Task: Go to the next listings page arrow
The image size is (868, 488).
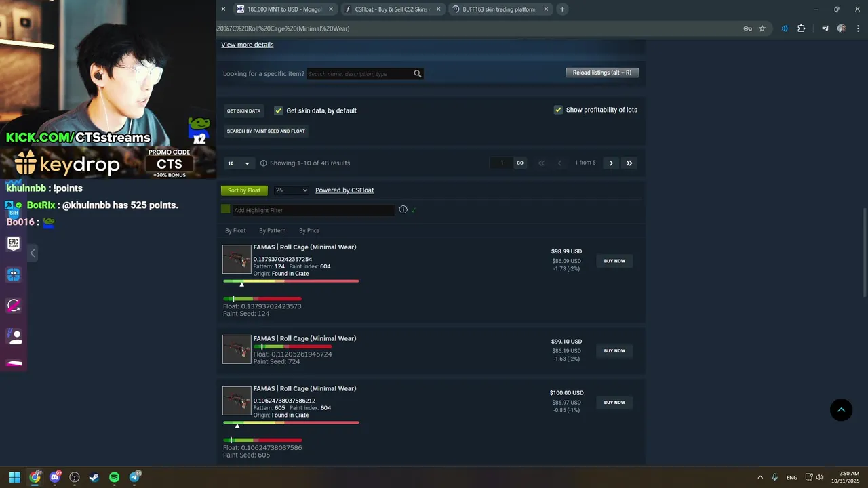Action: pyautogui.click(x=611, y=163)
